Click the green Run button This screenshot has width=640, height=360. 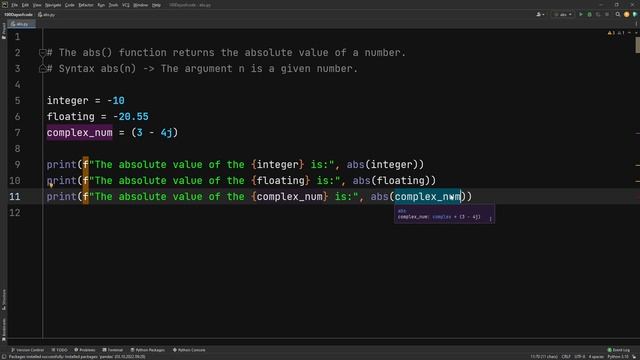pos(581,15)
